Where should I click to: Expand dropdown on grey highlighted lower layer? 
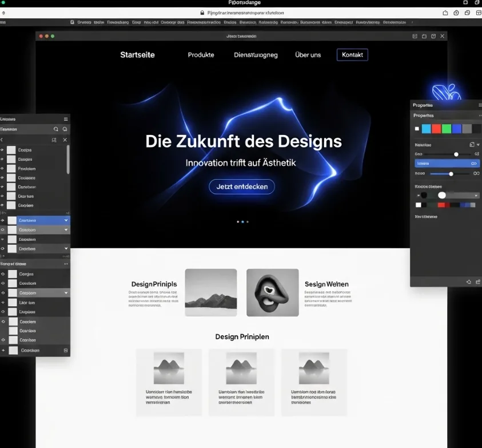66,293
